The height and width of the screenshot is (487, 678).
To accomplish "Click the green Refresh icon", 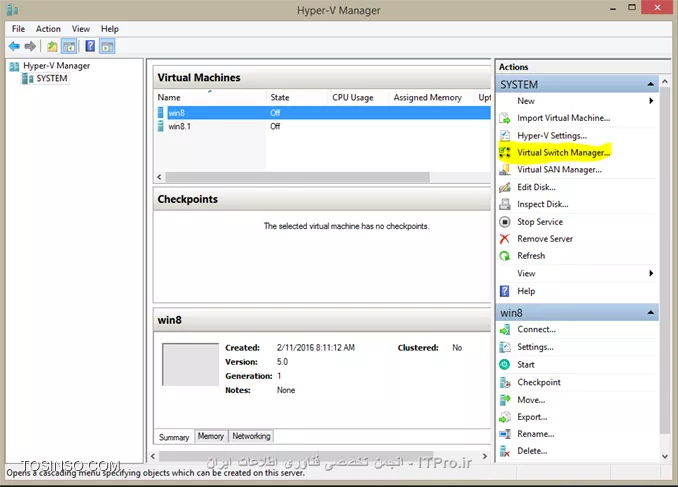I will tap(505, 256).
